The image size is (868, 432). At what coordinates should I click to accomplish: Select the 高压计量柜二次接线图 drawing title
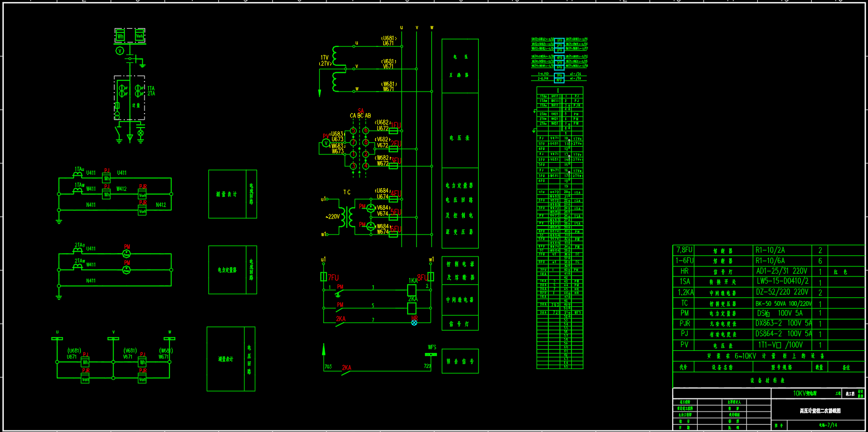click(819, 411)
